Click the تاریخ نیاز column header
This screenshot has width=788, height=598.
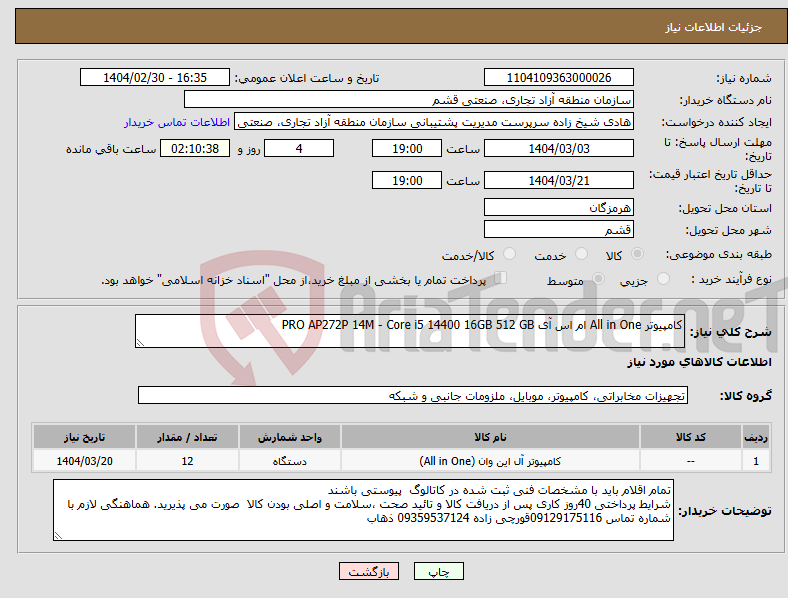click(x=84, y=437)
